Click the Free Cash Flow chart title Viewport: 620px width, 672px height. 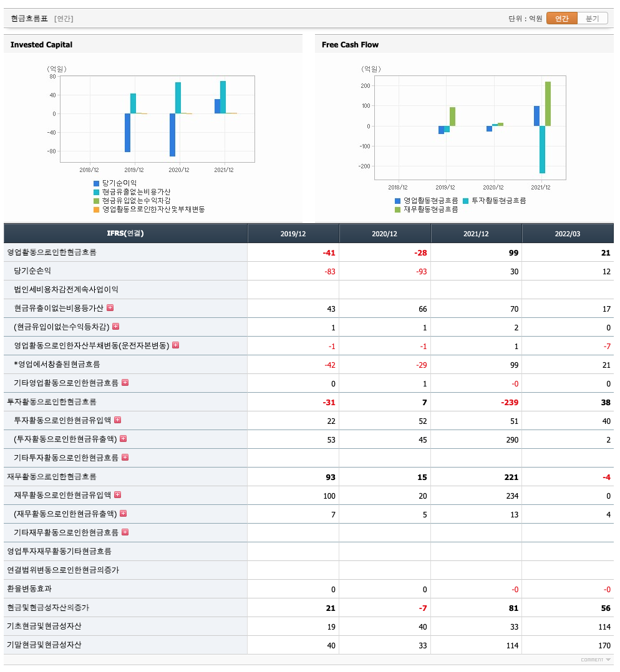point(350,45)
